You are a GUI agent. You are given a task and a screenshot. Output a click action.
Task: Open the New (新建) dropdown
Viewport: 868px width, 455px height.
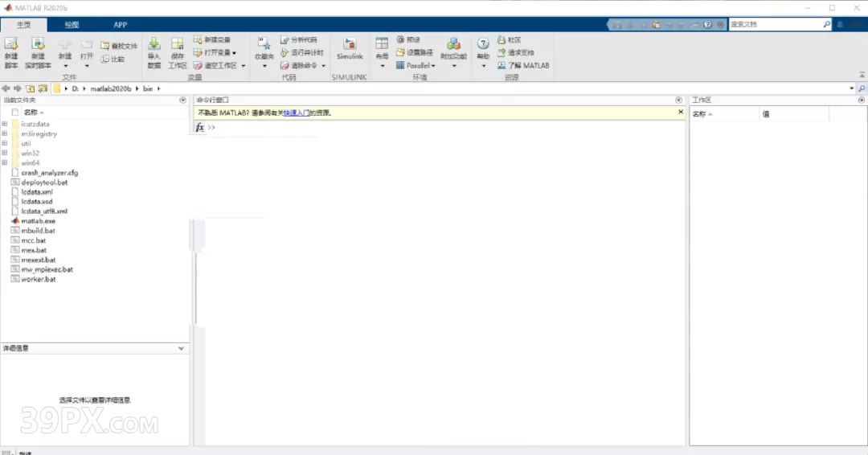pyautogui.click(x=65, y=66)
